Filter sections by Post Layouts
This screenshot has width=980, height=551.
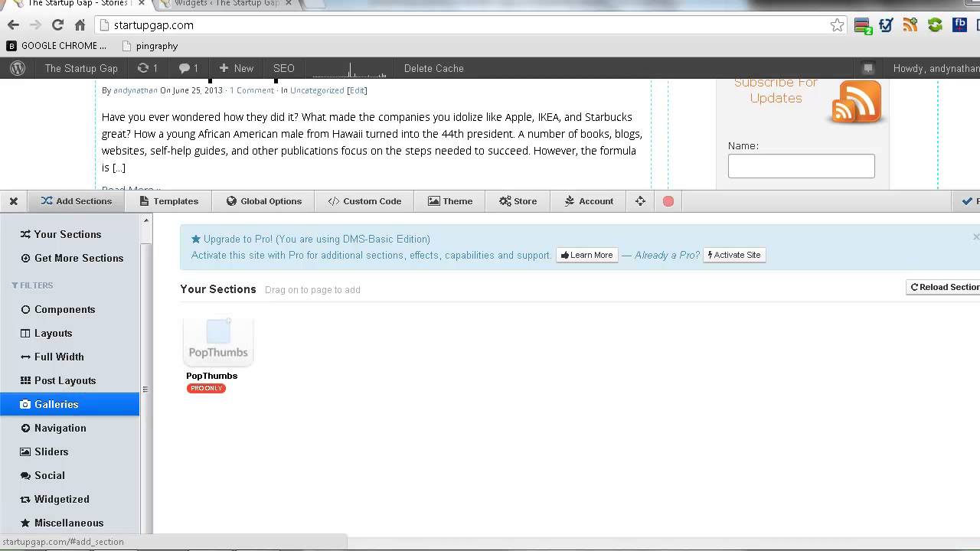pos(70,380)
